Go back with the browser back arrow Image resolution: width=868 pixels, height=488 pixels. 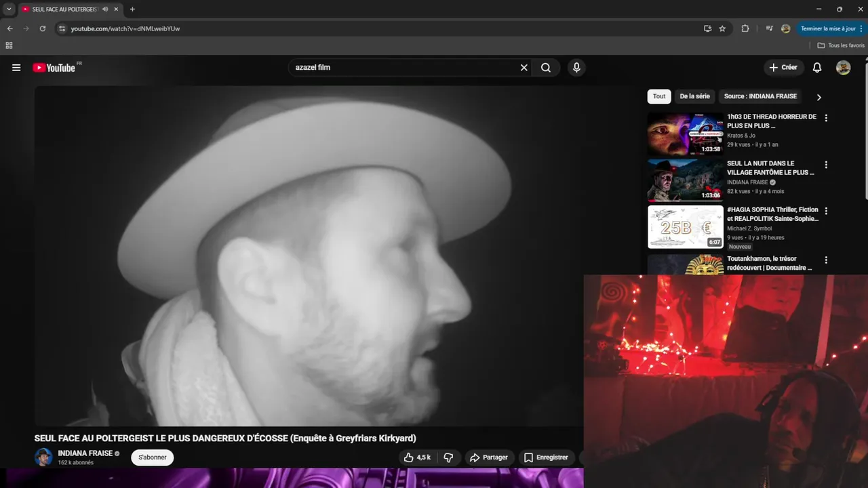(9, 28)
